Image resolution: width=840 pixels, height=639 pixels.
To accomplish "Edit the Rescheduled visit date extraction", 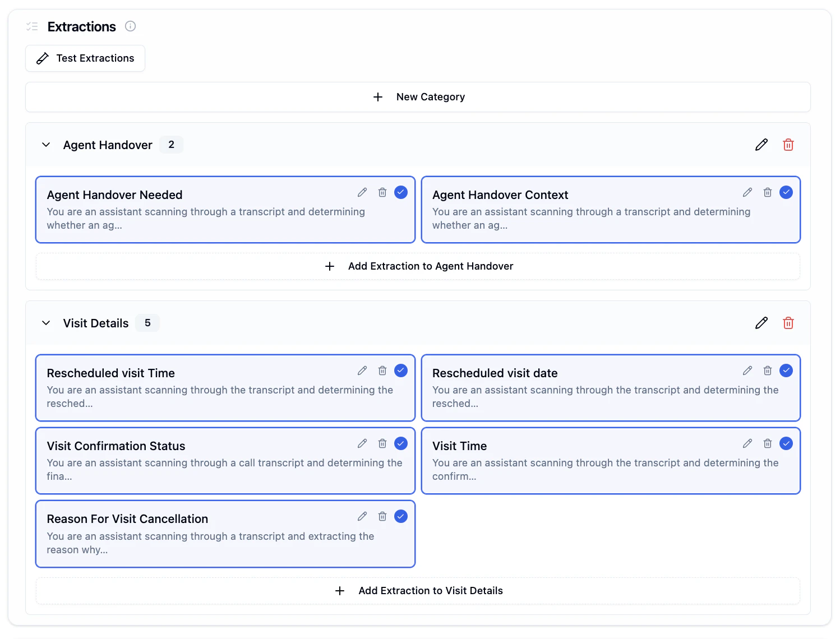I will 747,371.
